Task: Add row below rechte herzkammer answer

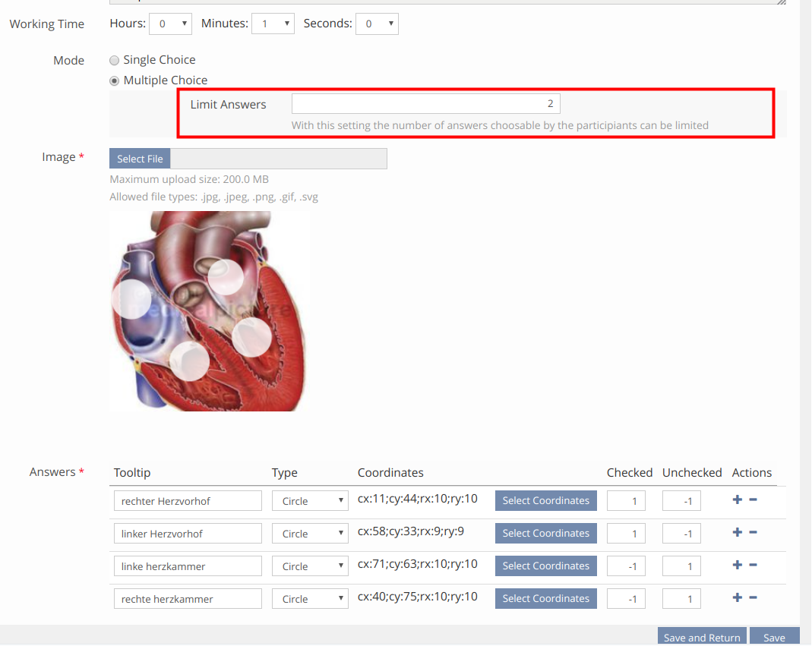Action: pyautogui.click(x=737, y=597)
